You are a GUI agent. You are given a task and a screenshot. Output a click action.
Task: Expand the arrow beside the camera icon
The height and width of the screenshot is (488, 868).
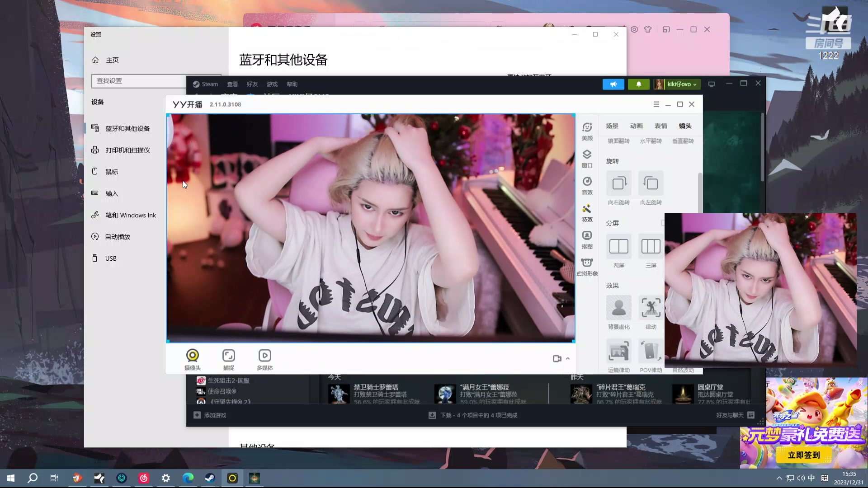pyautogui.click(x=568, y=358)
